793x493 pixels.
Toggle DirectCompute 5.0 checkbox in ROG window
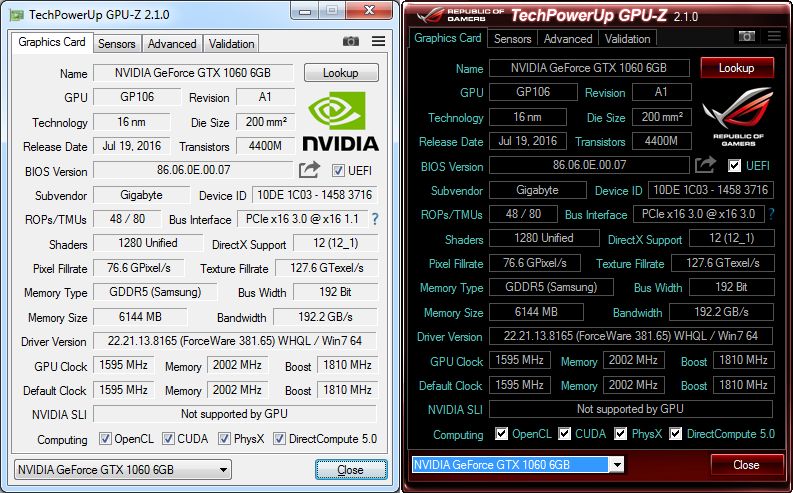(x=675, y=434)
